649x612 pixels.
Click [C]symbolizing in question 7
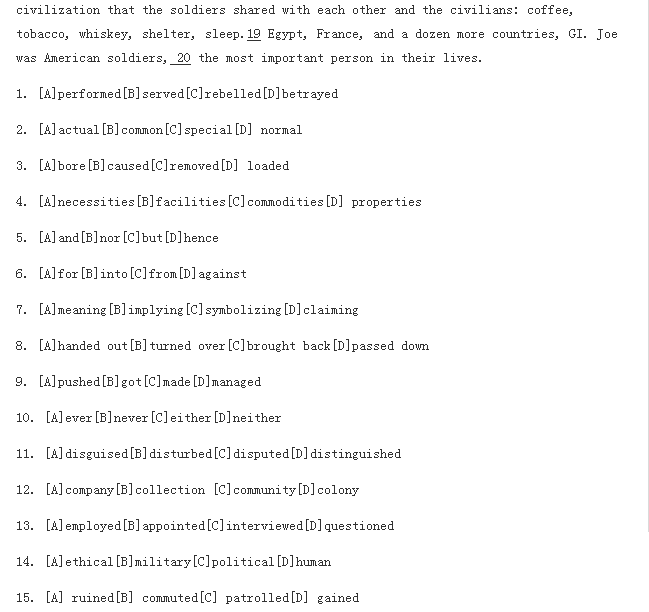[234, 310]
